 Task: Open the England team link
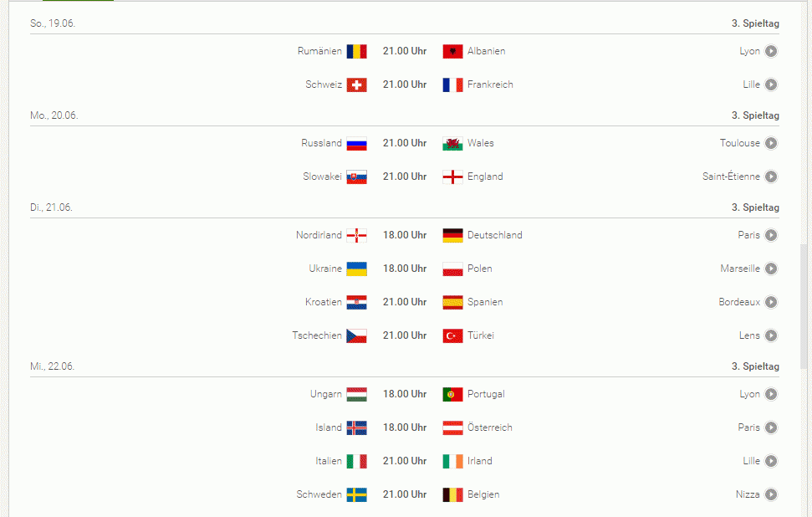(485, 177)
